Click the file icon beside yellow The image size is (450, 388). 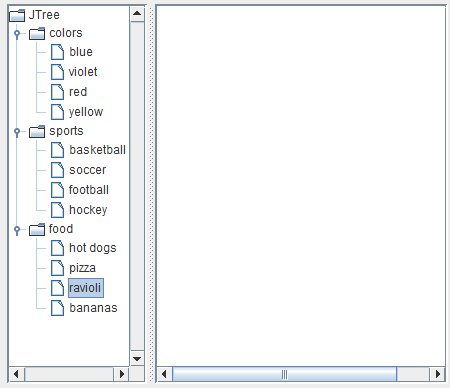pyautogui.click(x=57, y=112)
